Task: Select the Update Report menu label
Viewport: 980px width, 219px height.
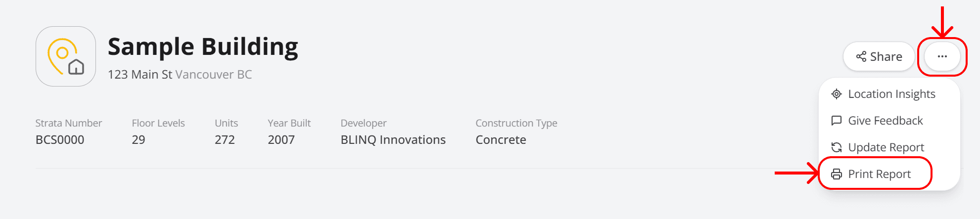Action: coord(886,147)
